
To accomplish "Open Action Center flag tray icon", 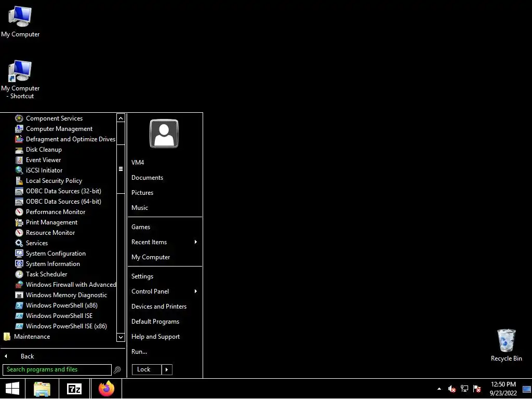I will point(477,389).
